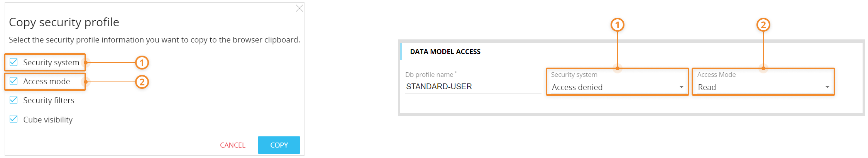Image resolution: width=868 pixels, height=158 pixels.
Task: Open the Read dropdown arrow
Action: (827, 87)
